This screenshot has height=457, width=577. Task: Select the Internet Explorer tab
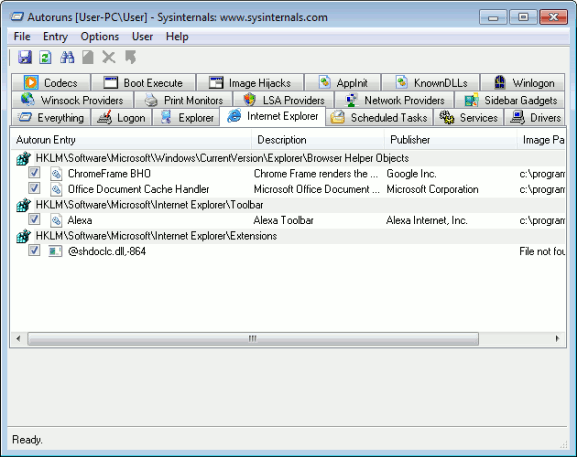272,116
